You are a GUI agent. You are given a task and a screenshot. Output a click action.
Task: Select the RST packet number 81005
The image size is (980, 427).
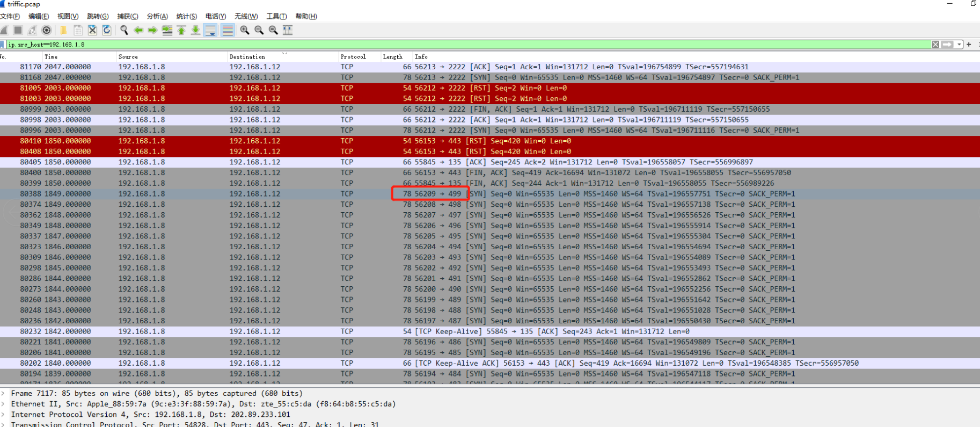490,88
